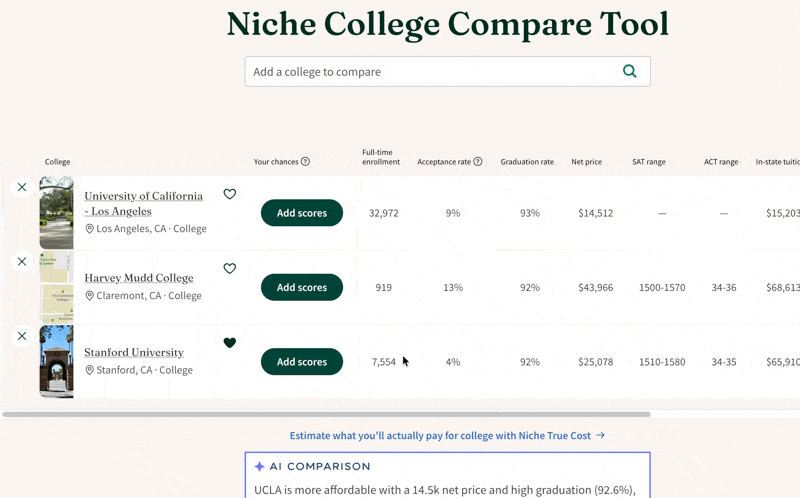
Task: Open the Stanford campus photo thumbnail
Action: pyautogui.click(x=57, y=362)
